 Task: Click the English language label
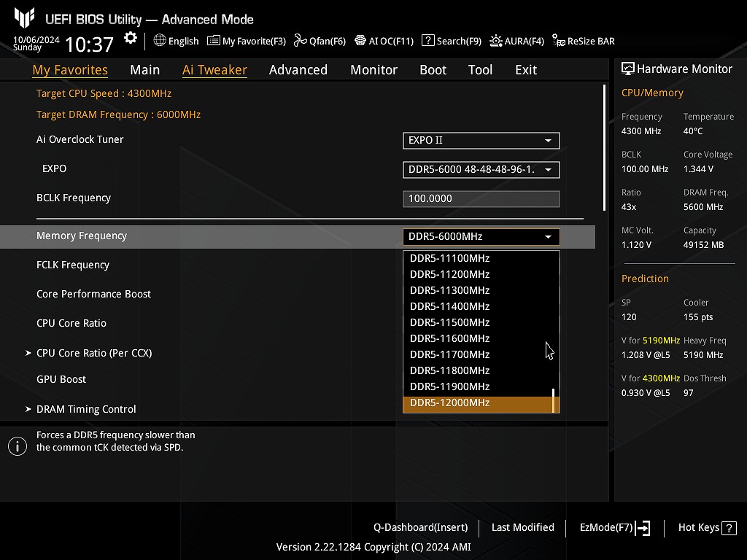click(183, 41)
